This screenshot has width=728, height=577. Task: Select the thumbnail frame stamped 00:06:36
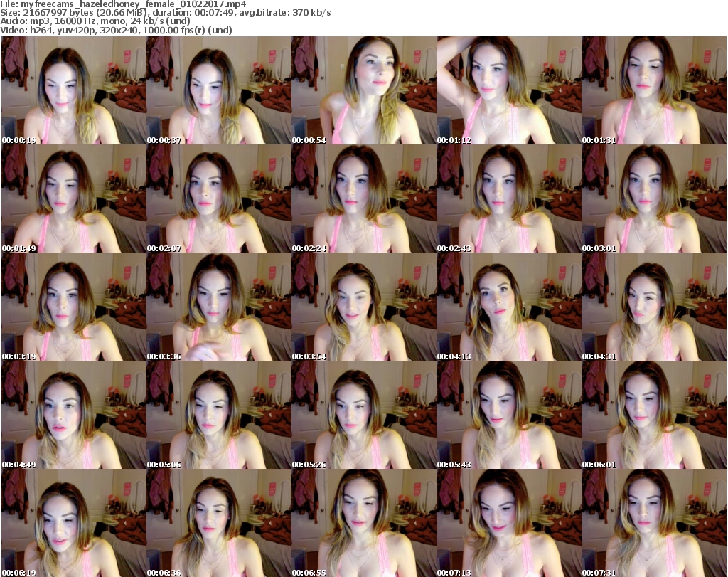(219, 523)
